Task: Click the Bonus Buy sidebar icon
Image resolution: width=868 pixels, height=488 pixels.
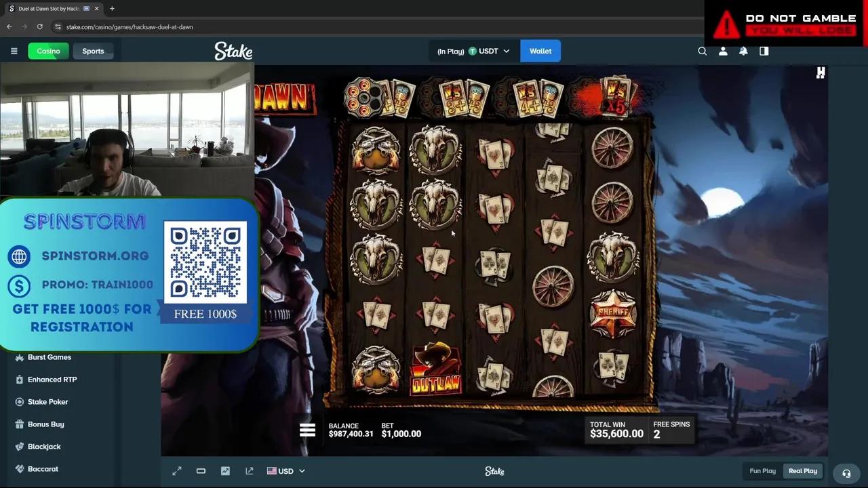Action: 20,424
